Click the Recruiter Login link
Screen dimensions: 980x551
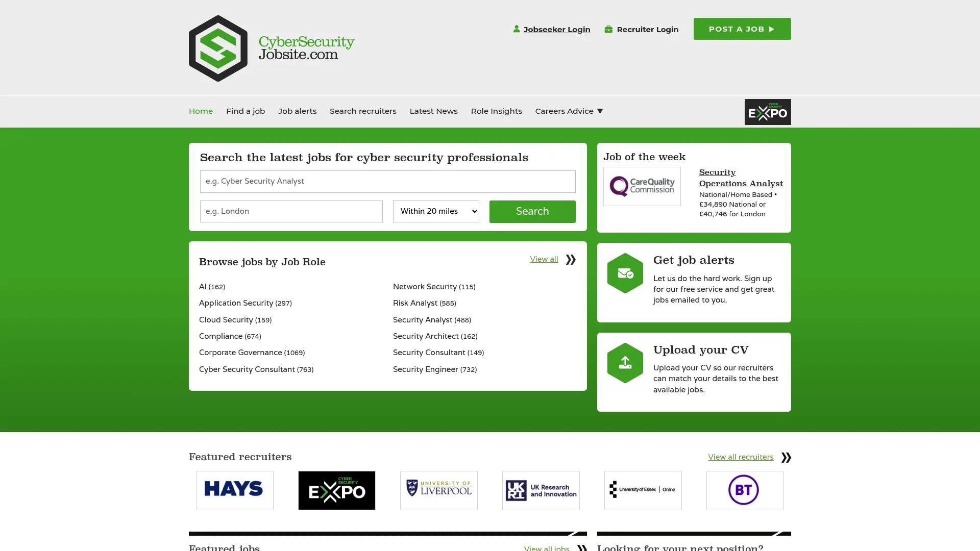click(648, 30)
